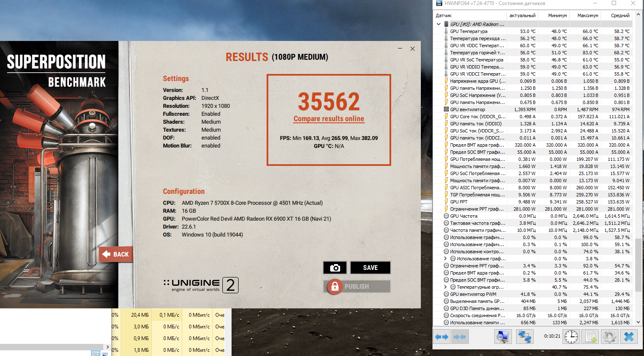Click the thermometer icon of GPU VR VDDCI row
Screen dimensions: 644x356
pos(446,74)
